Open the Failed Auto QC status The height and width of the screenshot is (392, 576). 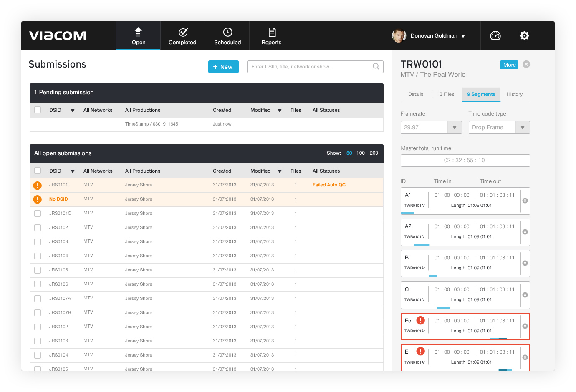(329, 185)
